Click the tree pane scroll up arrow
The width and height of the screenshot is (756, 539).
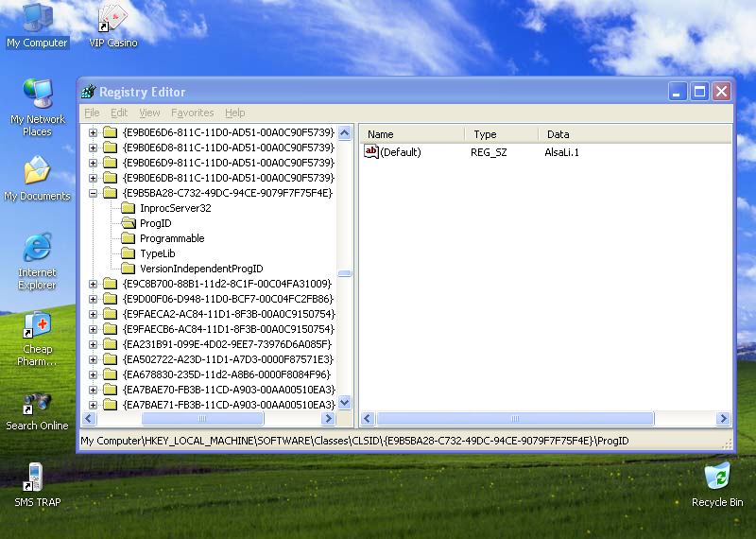(345, 132)
